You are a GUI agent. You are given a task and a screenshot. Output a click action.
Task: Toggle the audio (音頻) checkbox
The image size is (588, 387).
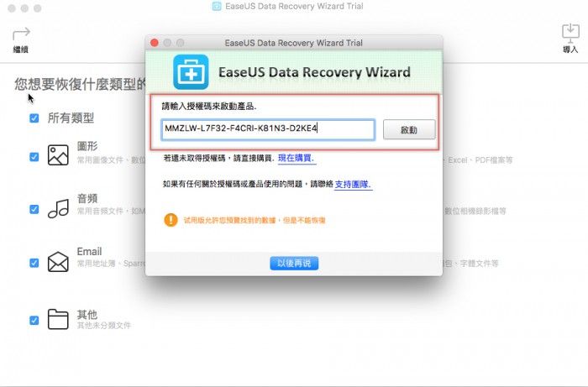tap(34, 209)
